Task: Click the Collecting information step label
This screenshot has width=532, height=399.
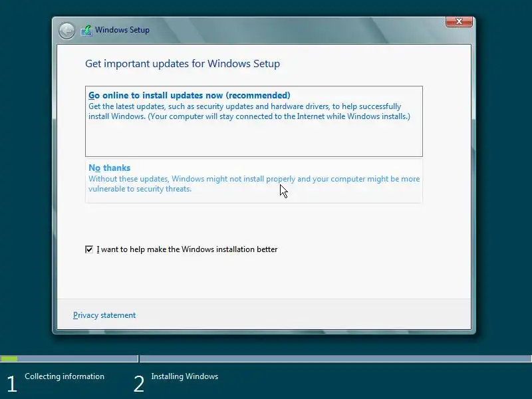Action: (x=65, y=376)
